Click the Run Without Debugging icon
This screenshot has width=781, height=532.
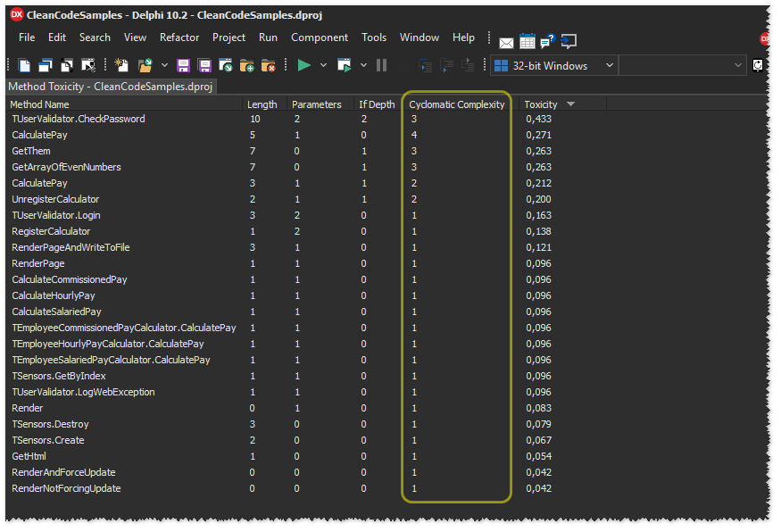pyautogui.click(x=345, y=65)
